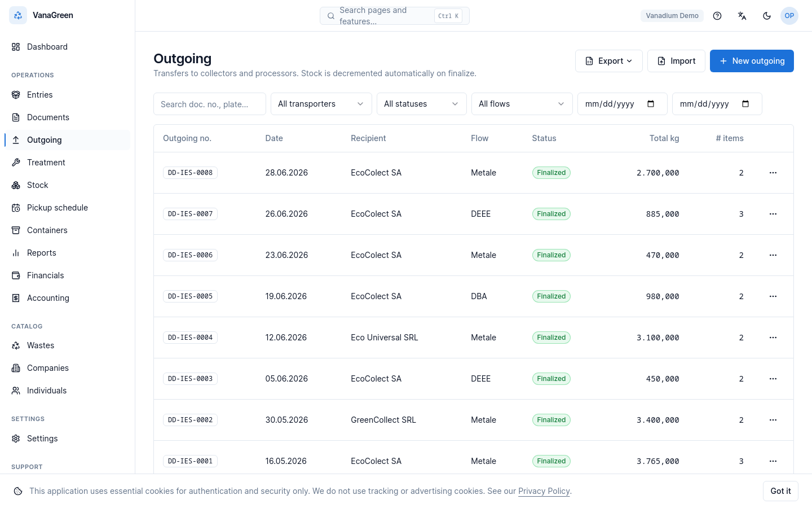The width and height of the screenshot is (812, 508).
Task: Open row actions for DD-IES-0008
Action: 773,173
